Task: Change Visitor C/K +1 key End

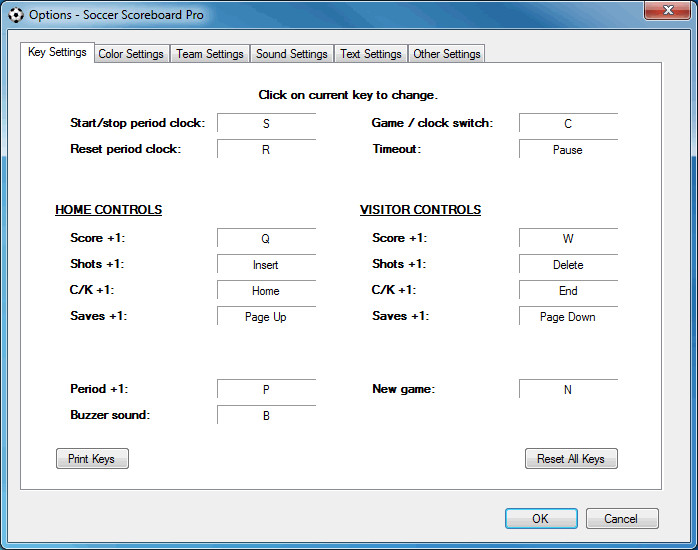Action: 568,290
